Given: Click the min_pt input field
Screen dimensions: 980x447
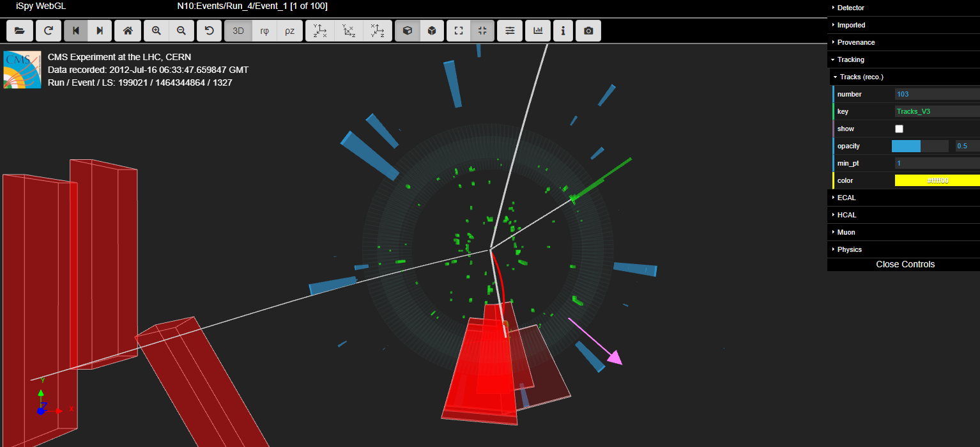Looking at the screenshot, I should coord(937,163).
